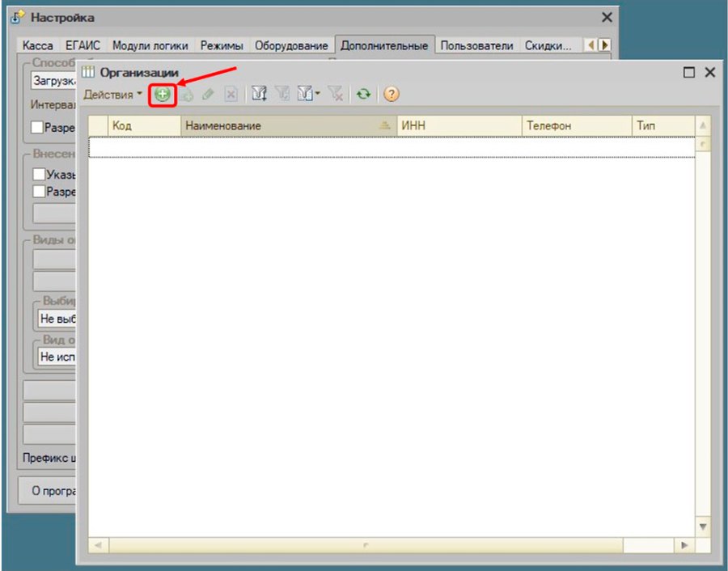Switch to the ЕГАИС tab
728x571 pixels.
83,45
